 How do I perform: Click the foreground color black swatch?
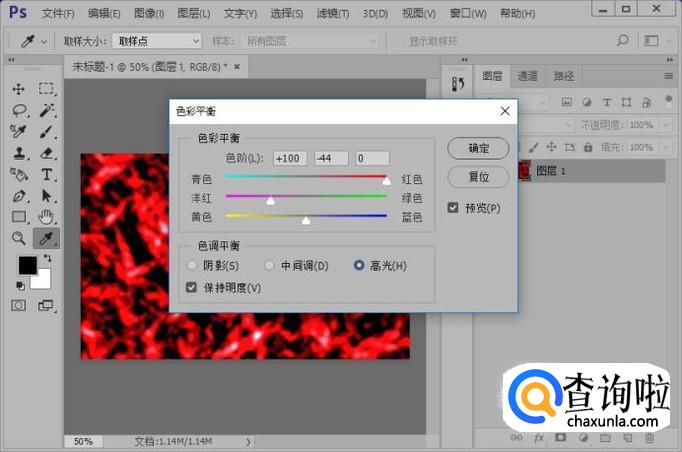click(x=27, y=265)
